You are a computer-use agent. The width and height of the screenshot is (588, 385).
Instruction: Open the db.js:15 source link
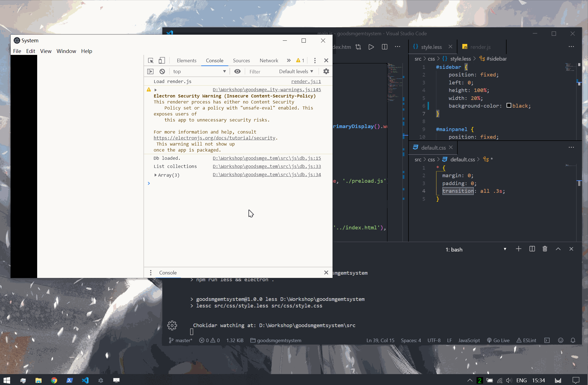pyautogui.click(x=267, y=158)
